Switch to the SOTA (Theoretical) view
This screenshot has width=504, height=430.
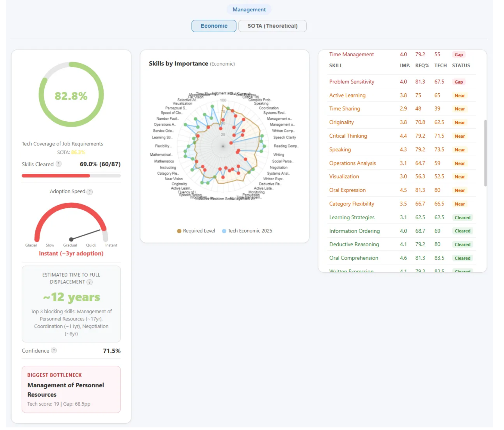(x=272, y=26)
